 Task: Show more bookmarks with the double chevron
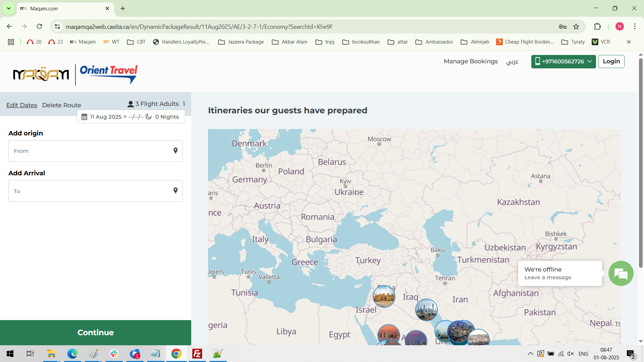pos(629,42)
